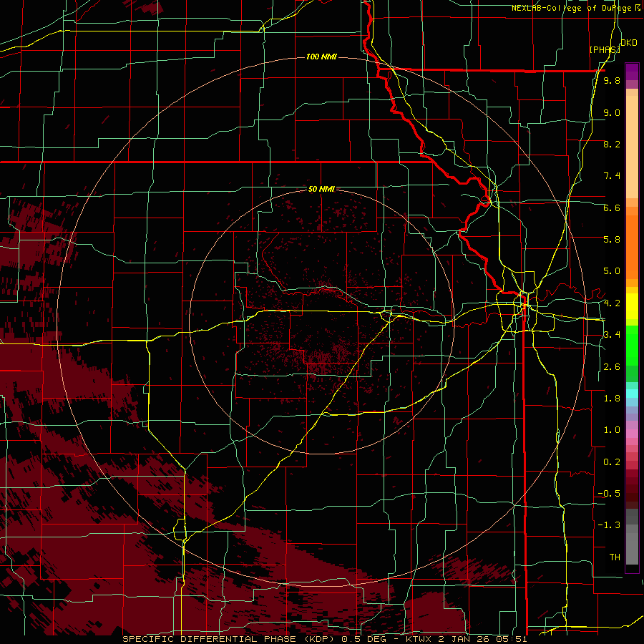Select '0.5 DEG' elevation text
644x644 pixels.
[x=366, y=639]
